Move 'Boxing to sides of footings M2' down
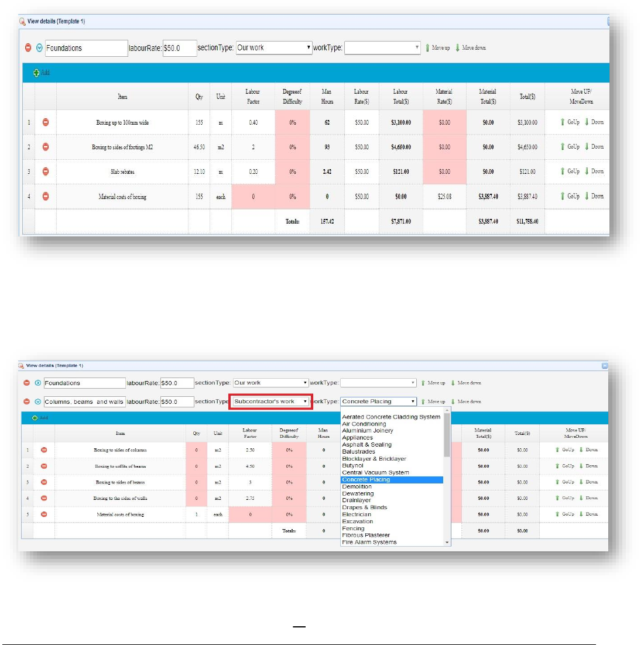The width and height of the screenshot is (644, 645). pyautogui.click(x=594, y=147)
